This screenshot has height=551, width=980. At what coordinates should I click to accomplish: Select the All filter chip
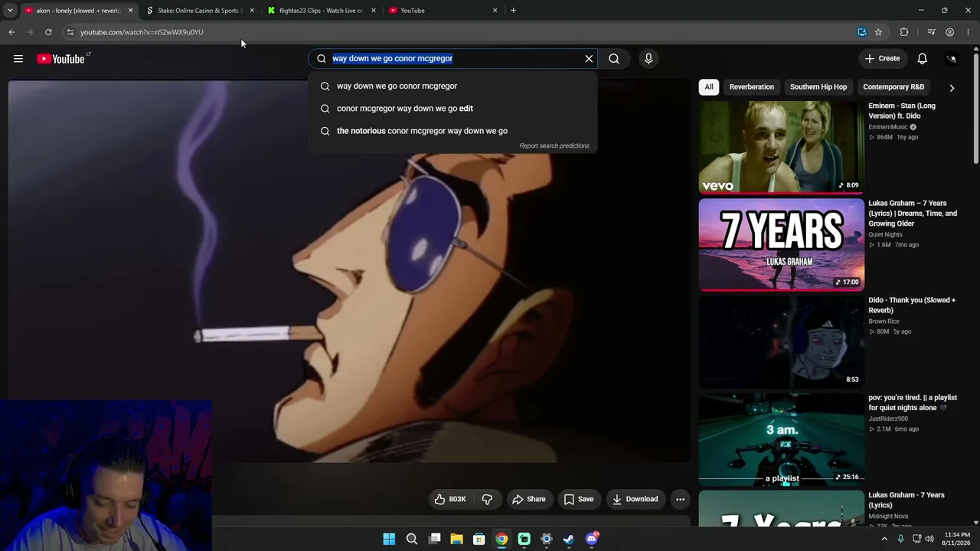pos(709,86)
